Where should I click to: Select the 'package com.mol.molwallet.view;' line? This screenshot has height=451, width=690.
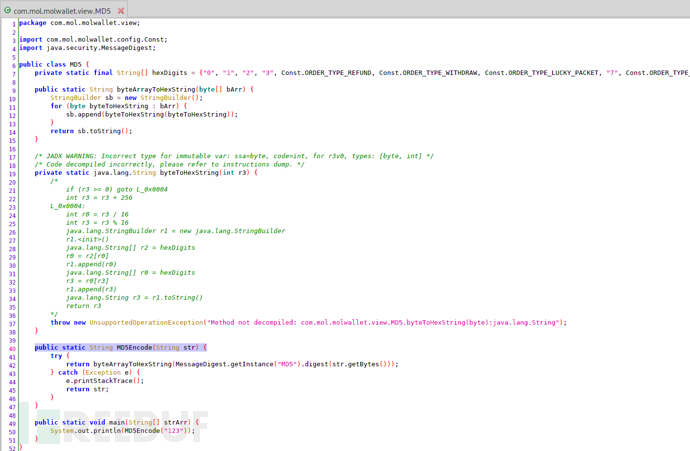[79, 23]
